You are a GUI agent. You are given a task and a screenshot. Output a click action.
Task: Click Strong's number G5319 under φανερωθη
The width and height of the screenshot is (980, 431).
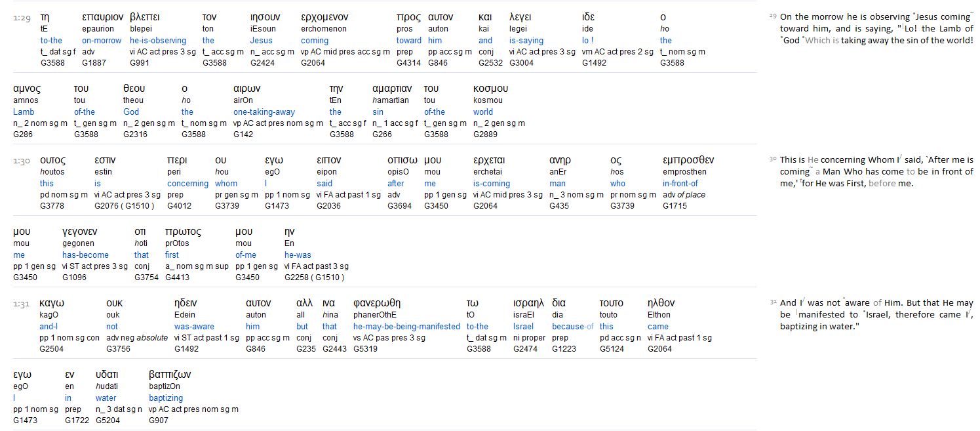tap(366, 349)
